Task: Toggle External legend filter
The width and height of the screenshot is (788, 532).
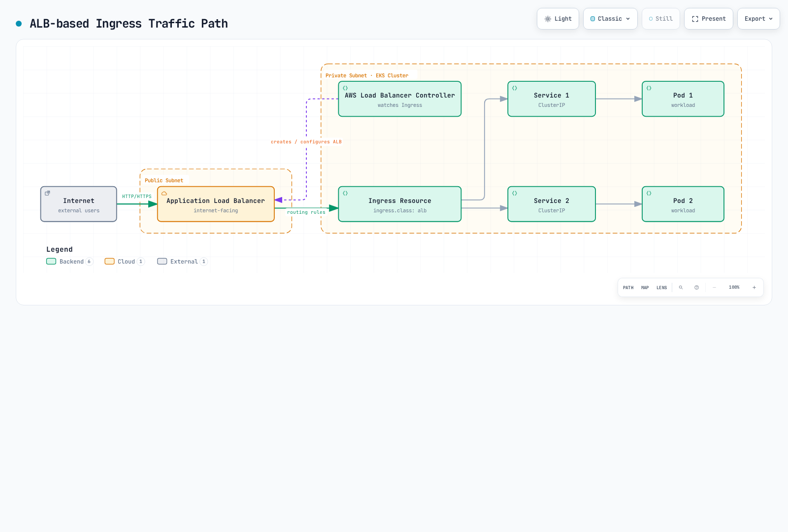Action: click(182, 262)
